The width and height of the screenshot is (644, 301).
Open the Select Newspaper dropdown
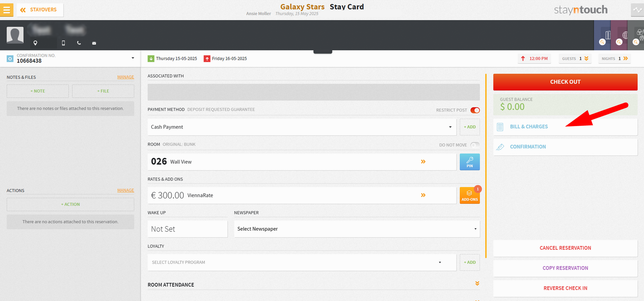[x=357, y=229]
